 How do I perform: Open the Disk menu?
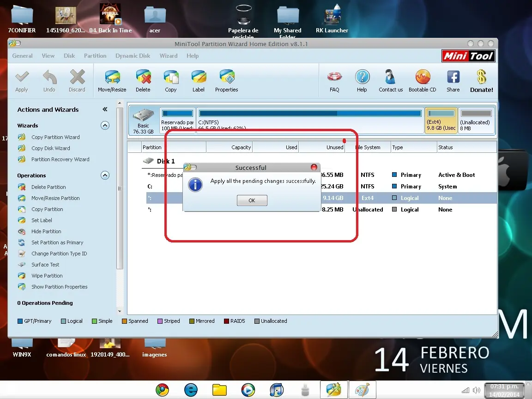[69, 55]
